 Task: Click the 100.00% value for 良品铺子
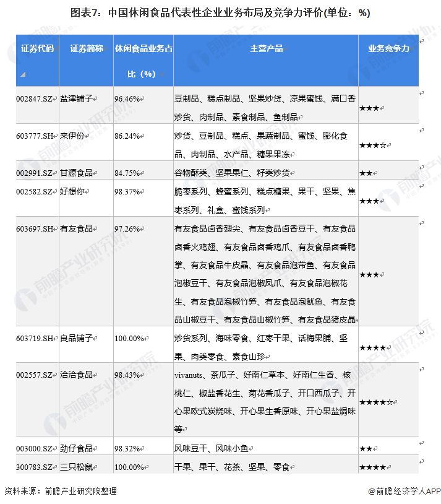pyautogui.click(x=129, y=339)
